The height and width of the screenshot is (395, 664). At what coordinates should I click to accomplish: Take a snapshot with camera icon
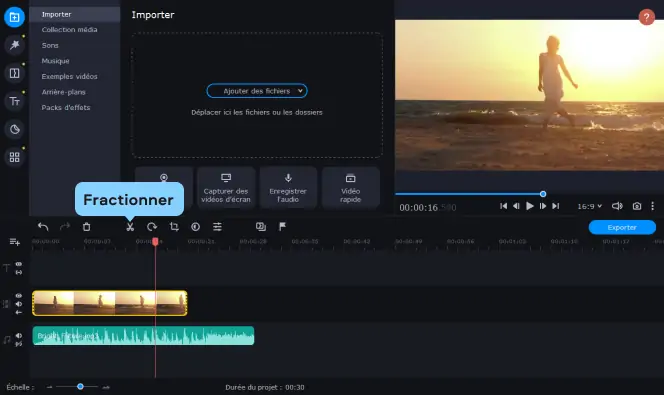pyautogui.click(x=636, y=206)
